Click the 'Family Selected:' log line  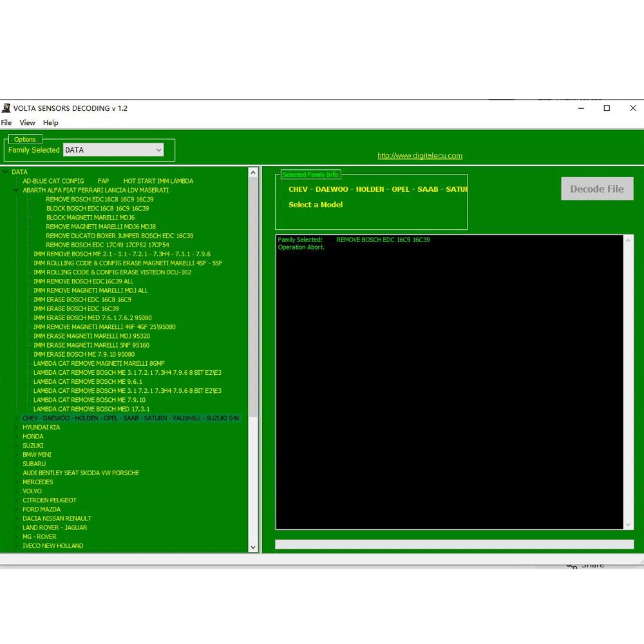coord(354,240)
